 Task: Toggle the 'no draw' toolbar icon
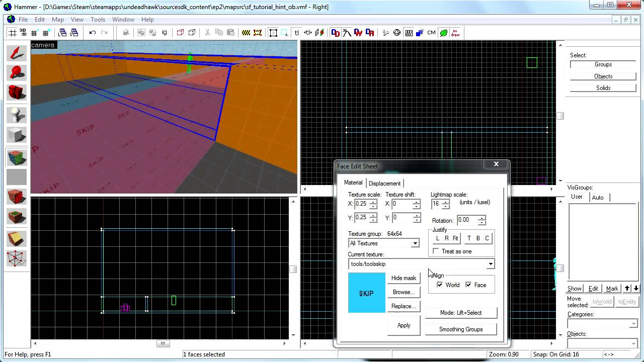pos(455,33)
